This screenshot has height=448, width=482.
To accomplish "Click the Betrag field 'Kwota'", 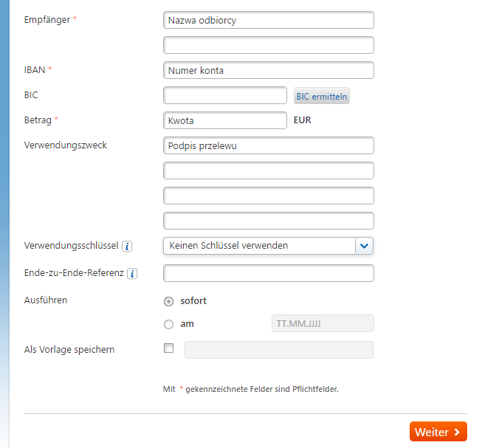I will pyautogui.click(x=225, y=120).
